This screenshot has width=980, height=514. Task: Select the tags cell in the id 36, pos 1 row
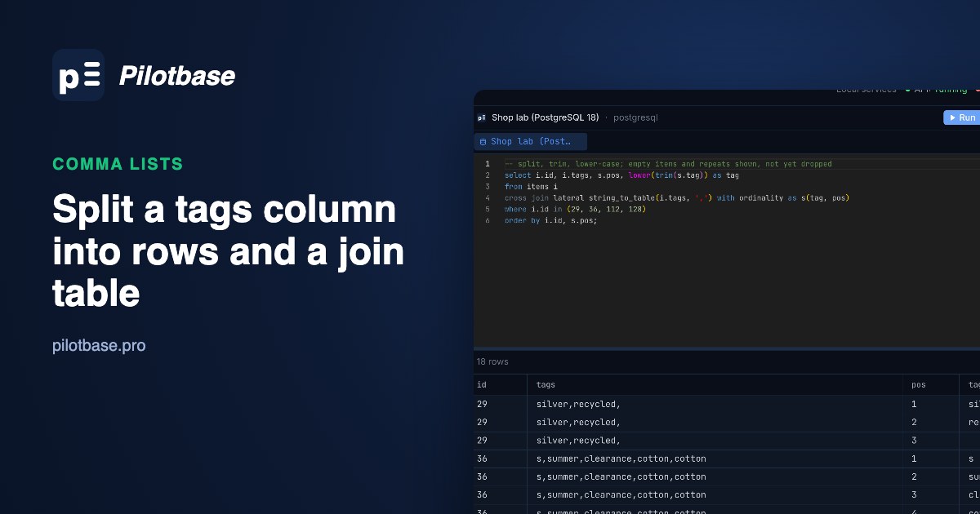(x=715, y=459)
